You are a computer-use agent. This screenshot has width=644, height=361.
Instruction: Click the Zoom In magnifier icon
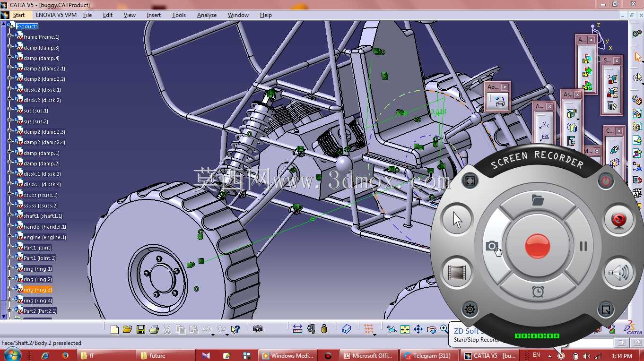[444, 328]
